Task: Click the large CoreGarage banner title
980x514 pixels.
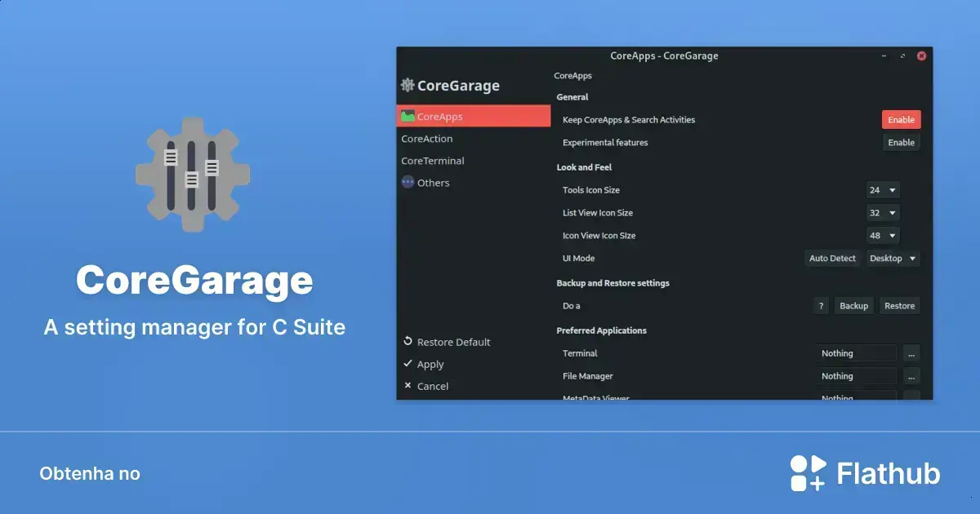Action: pos(194,281)
